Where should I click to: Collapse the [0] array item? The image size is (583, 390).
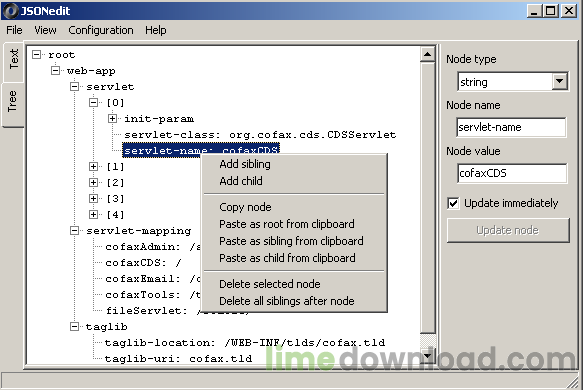click(93, 103)
